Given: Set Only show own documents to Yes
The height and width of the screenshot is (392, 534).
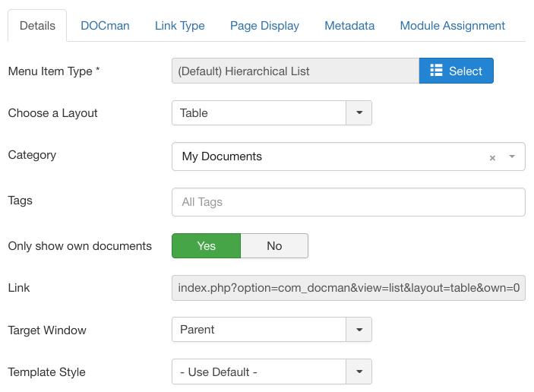Looking at the screenshot, I should pos(207,246).
